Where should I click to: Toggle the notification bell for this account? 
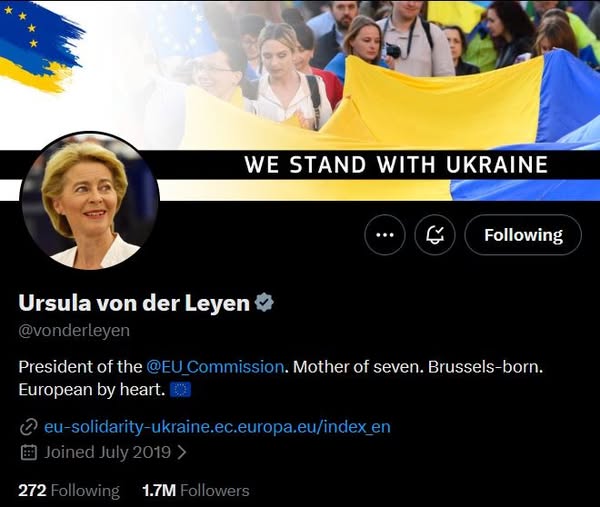point(435,235)
